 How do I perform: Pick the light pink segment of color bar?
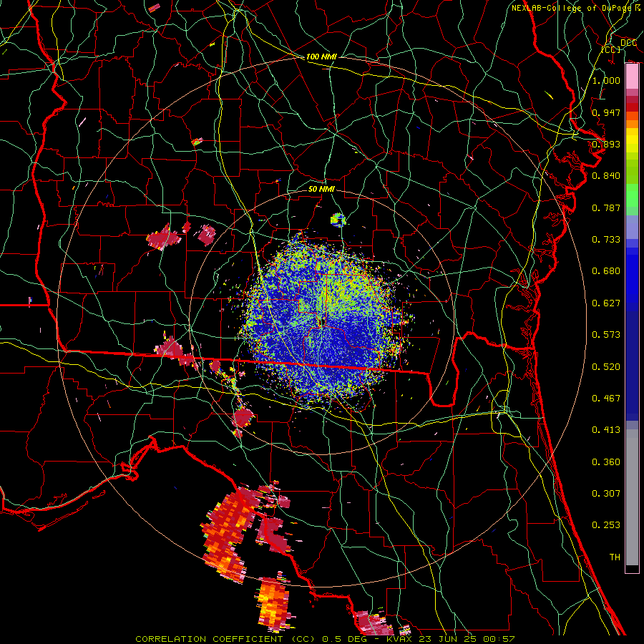(632, 77)
